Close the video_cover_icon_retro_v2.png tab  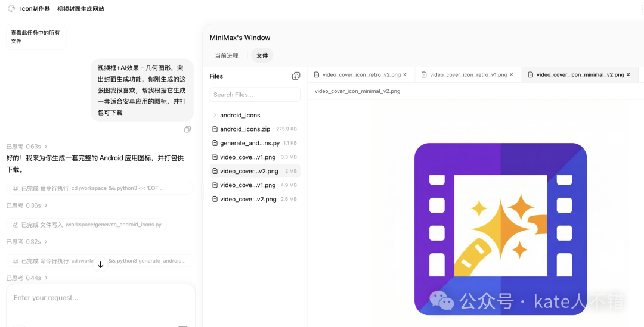tap(405, 75)
